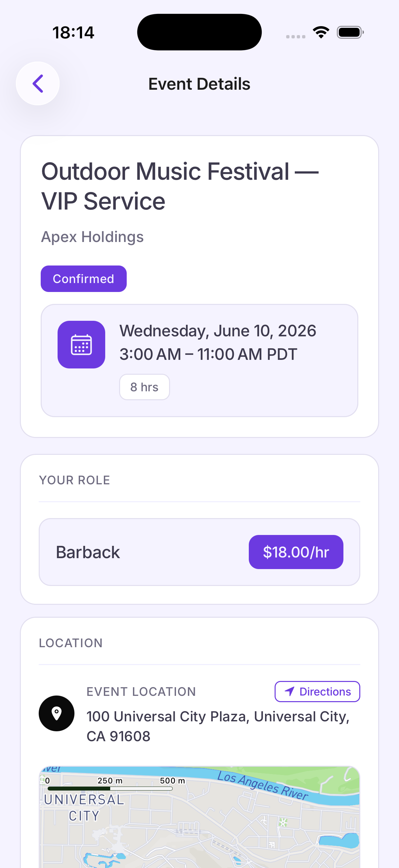Tap the map distance scale bar
Image resolution: width=399 pixels, height=868 pixels.
(110, 788)
